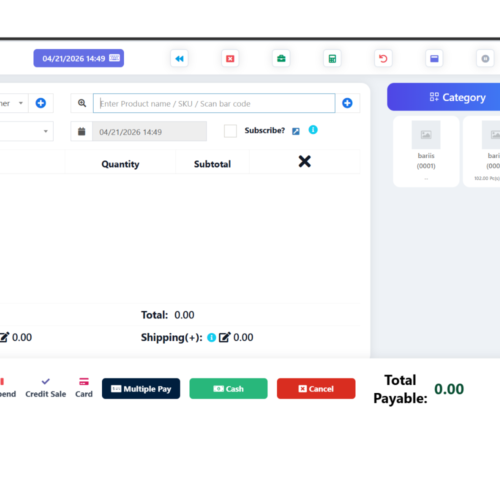Click the X remove column icon

tap(304, 162)
